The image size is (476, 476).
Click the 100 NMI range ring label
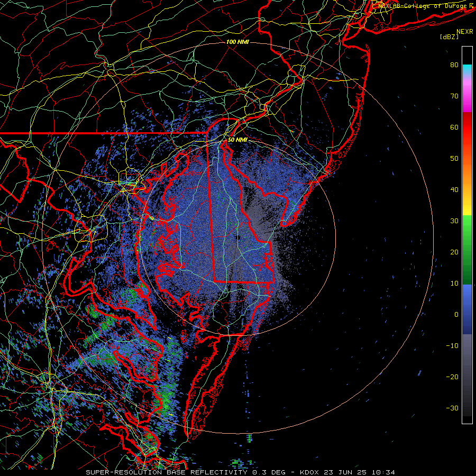click(x=237, y=42)
